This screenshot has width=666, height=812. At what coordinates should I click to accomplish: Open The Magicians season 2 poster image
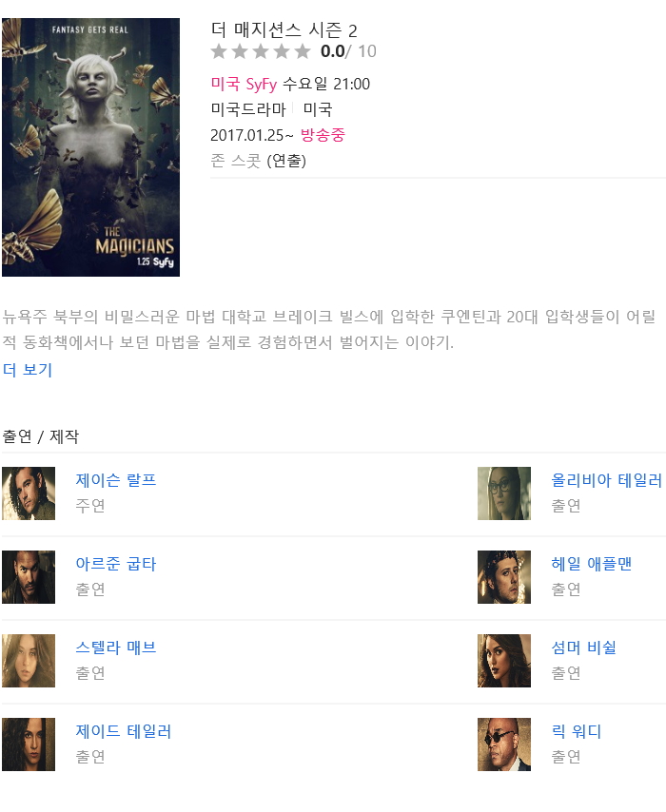pos(90,147)
